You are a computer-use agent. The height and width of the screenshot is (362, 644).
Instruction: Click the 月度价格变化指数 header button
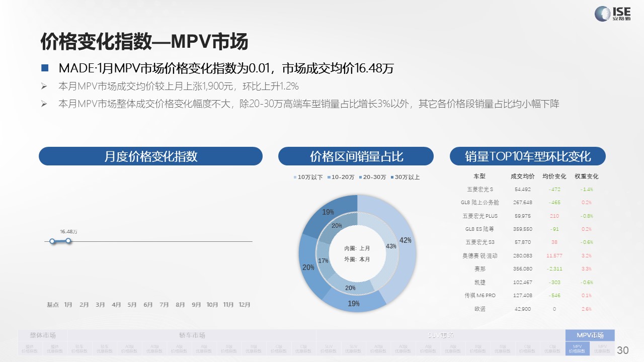pyautogui.click(x=150, y=156)
